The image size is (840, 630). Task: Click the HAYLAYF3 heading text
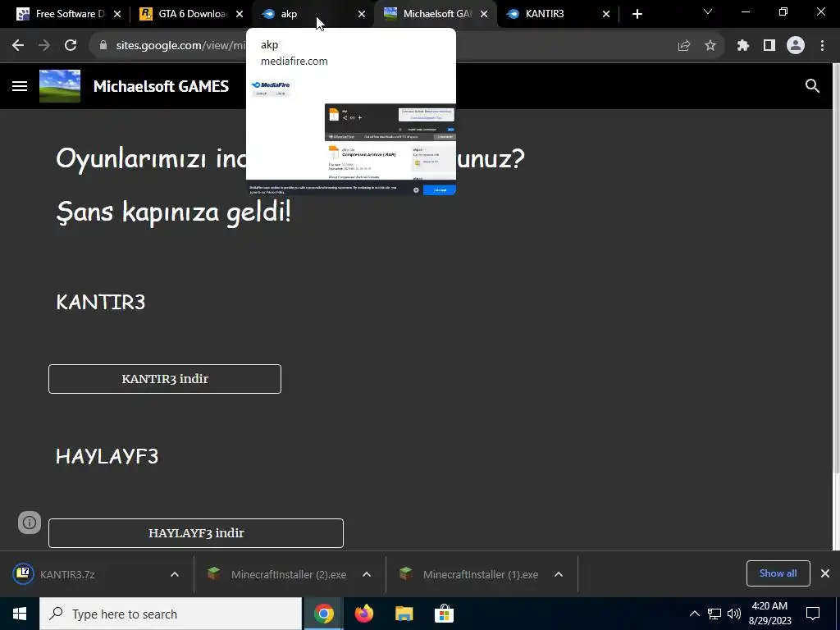[x=107, y=456]
